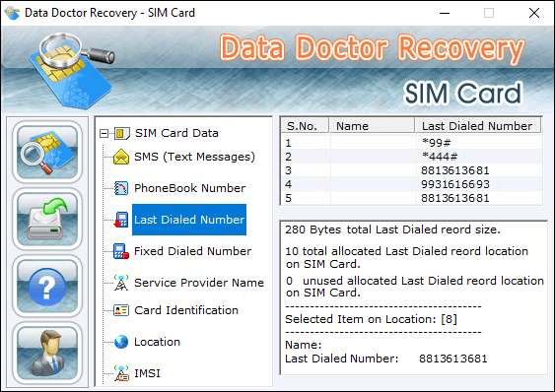This screenshot has width=555, height=392.
Task: Click the Name column header
Action: pos(372,126)
